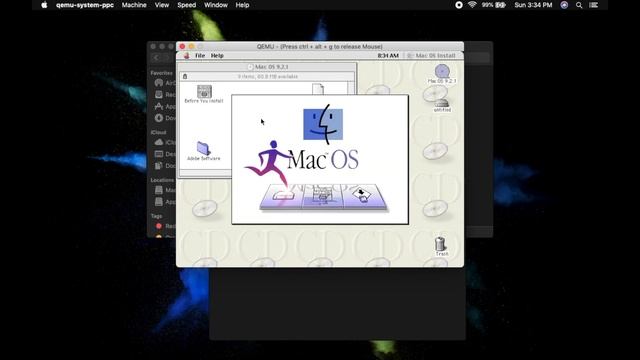Open the Wi-Fi status menu
Screen dimensions: 640x360
472,5
